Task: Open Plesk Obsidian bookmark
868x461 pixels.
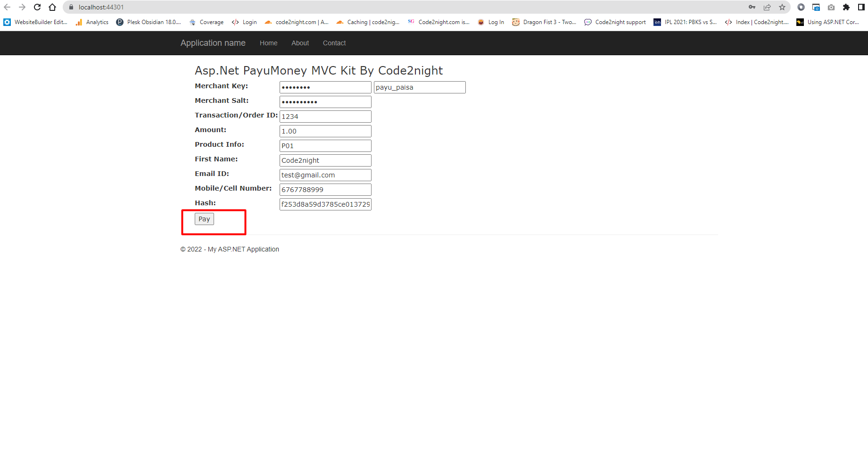Action: (149, 22)
